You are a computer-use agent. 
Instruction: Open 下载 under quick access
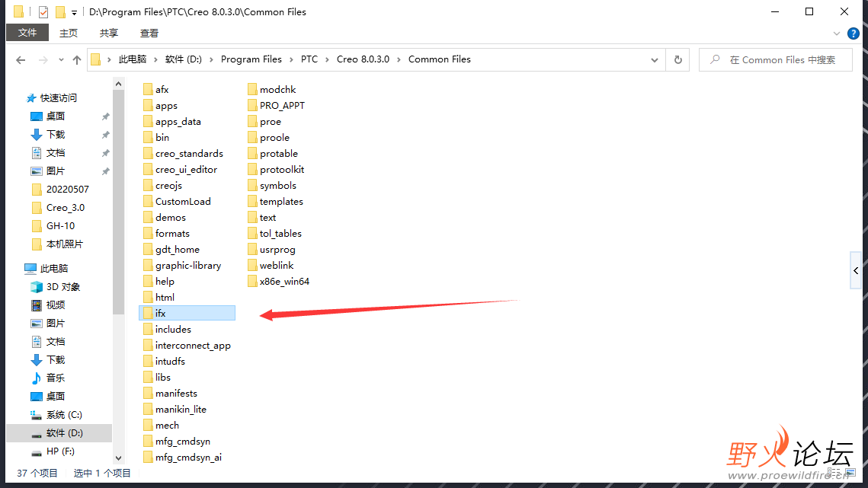[x=56, y=135]
